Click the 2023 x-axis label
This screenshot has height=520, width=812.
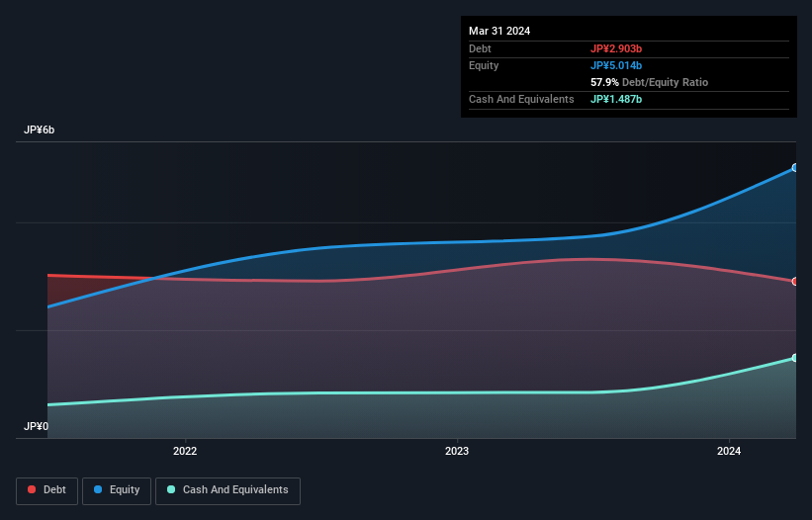(x=457, y=451)
